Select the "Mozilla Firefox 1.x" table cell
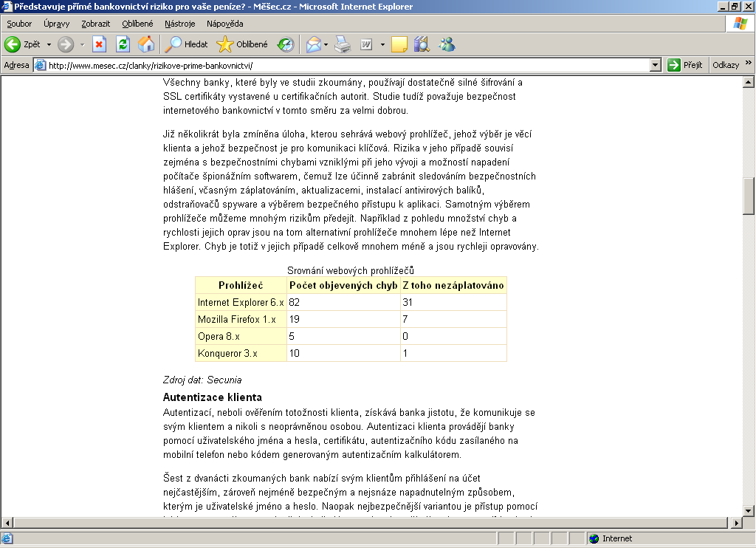Viewport: 756px width, 548px height. click(x=241, y=319)
